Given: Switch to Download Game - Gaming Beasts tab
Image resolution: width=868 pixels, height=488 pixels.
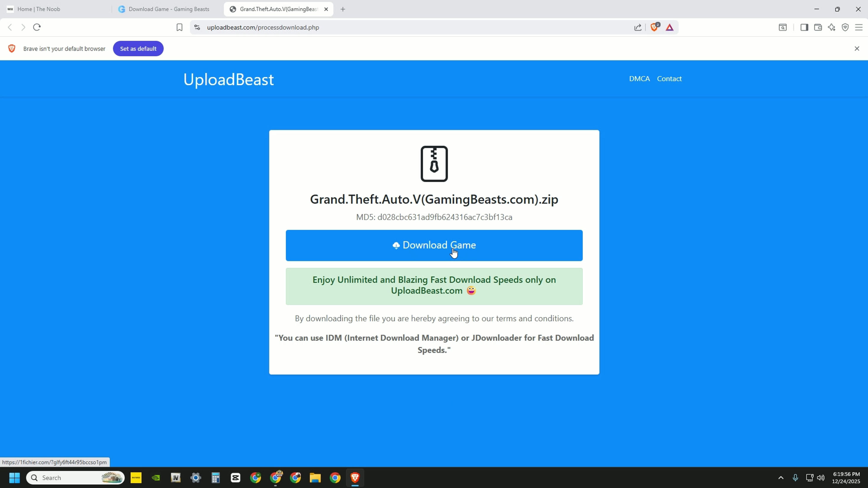Looking at the screenshot, I should tap(169, 9).
